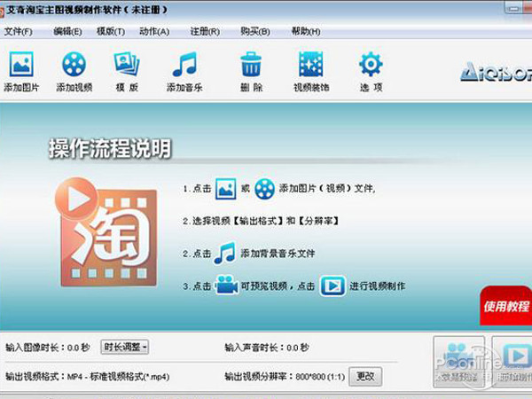This screenshot has width=532, height=399.
Task: Open the 购买(B) menu
Action: [255, 32]
